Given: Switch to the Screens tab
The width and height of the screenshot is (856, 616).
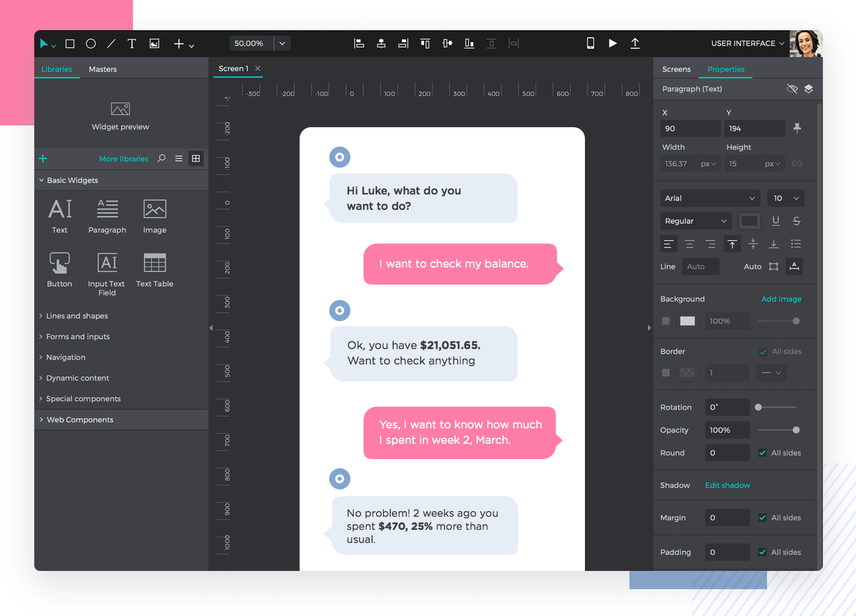Looking at the screenshot, I should pyautogui.click(x=676, y=69).
